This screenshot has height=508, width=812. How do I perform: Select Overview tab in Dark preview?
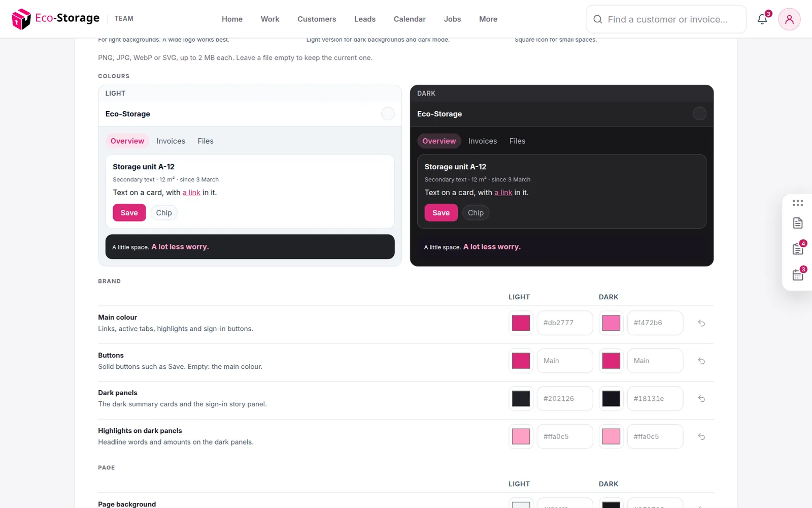(x=439, y=141)
